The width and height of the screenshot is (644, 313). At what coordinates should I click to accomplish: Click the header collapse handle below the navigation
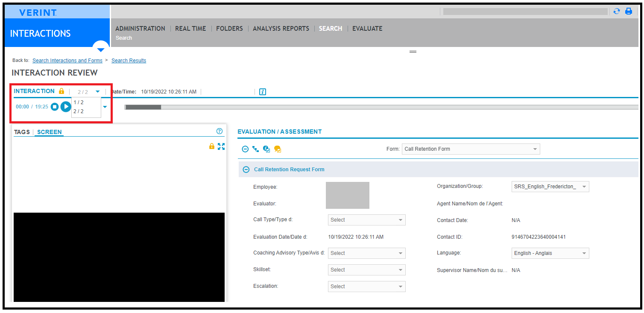pos(413,52)
